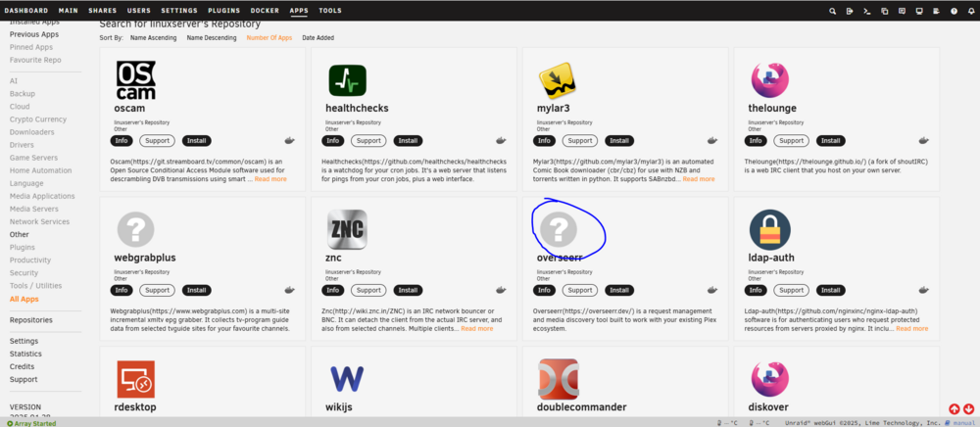Click the Array Started status indicator
The height and width of the screenshot is (427, 980).
(31, 423)
